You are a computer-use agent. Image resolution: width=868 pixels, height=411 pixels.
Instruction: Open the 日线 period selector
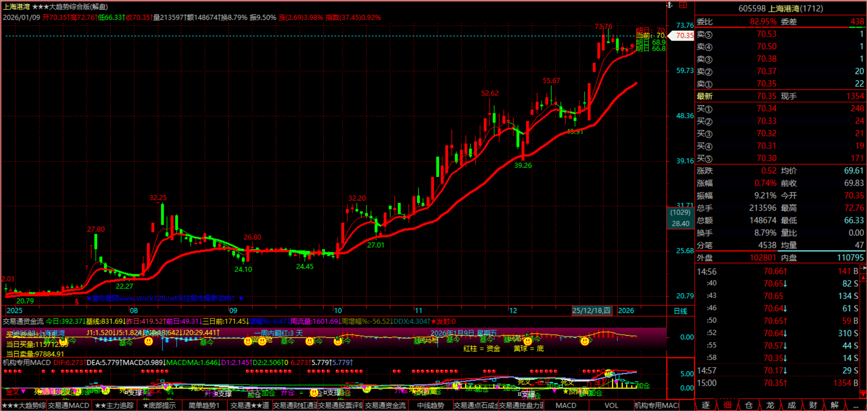click(680, 311)
